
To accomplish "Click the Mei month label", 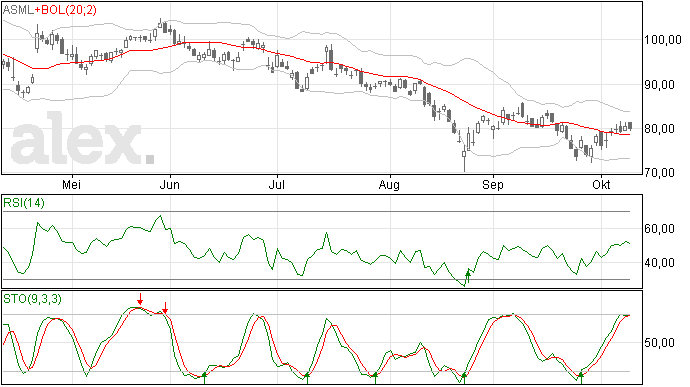I will [71, 184].
